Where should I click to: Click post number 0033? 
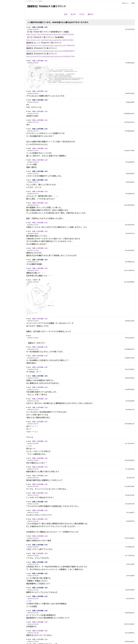[29, 476]
